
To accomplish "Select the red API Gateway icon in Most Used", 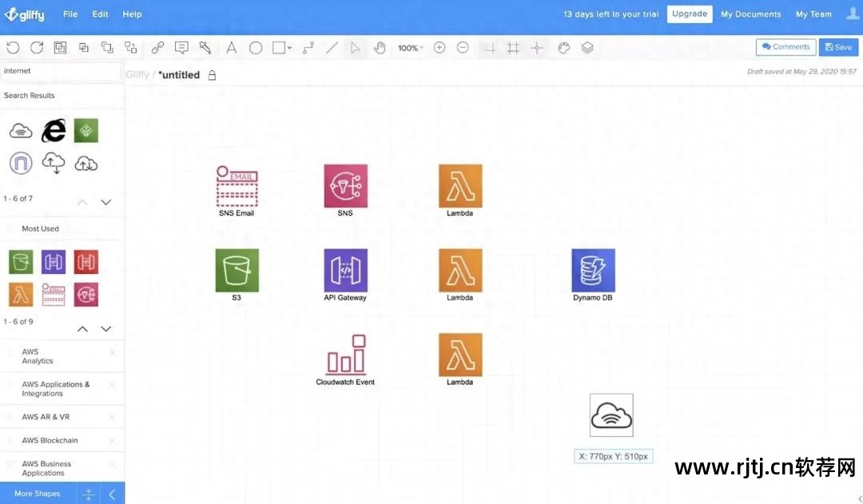I will pos(86,262).
